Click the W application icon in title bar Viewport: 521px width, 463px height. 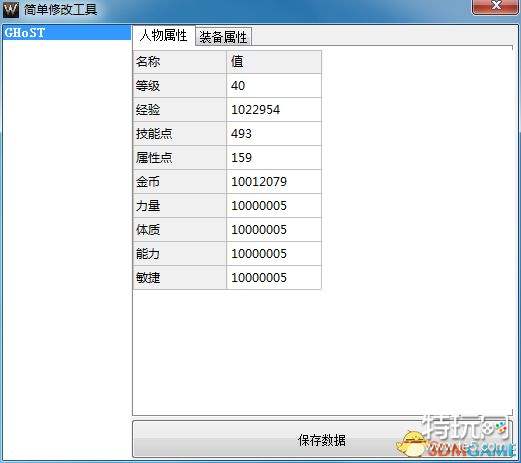point(10,9)
